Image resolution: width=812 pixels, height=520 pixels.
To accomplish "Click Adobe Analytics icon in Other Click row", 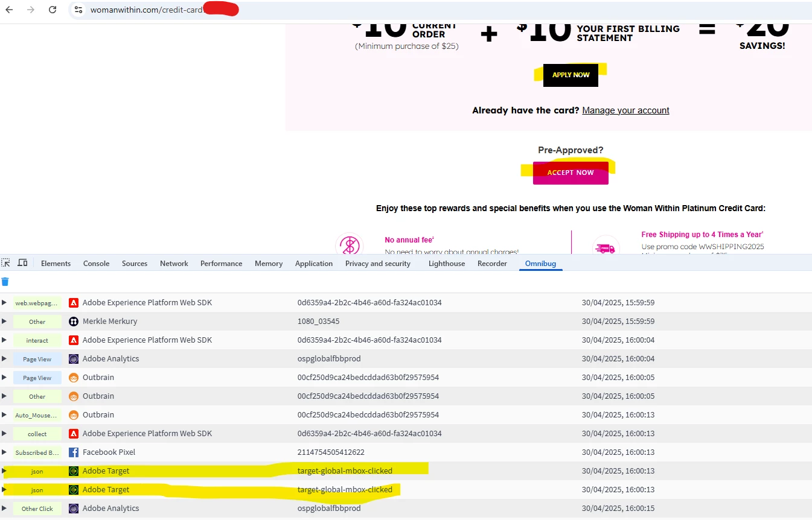I will (74, 509).
